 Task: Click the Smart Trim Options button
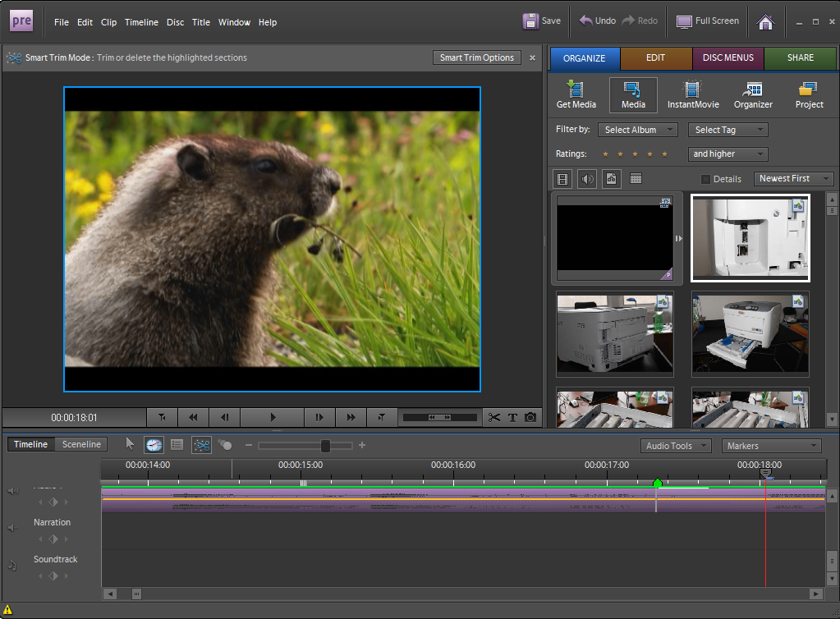pyautogui.click(x=476, y=57)
